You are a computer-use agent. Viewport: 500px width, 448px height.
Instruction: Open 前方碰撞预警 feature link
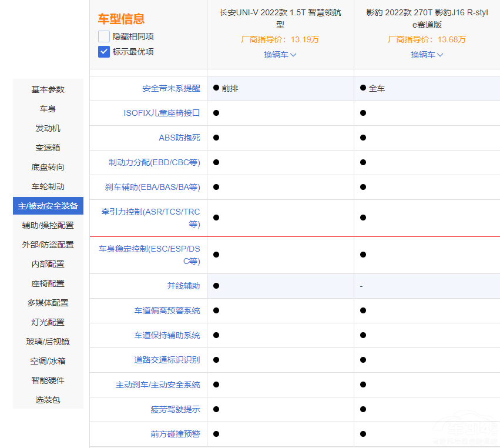point(175,434)
